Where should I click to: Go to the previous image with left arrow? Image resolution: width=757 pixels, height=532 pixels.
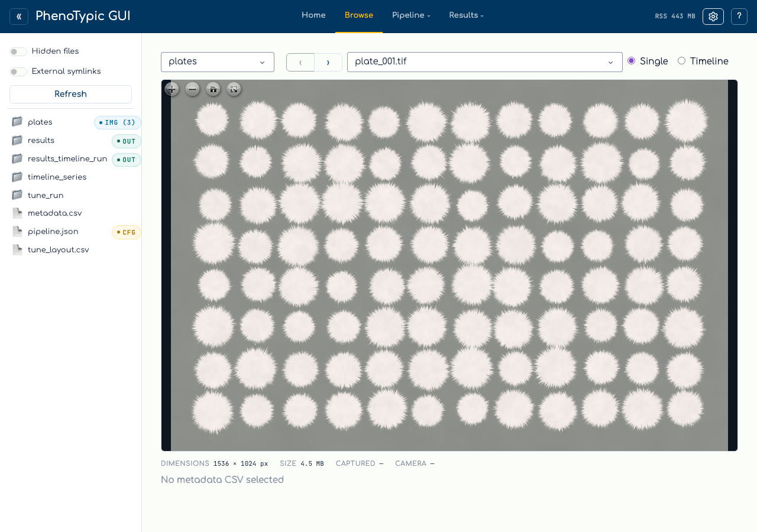tap(300, 62)
